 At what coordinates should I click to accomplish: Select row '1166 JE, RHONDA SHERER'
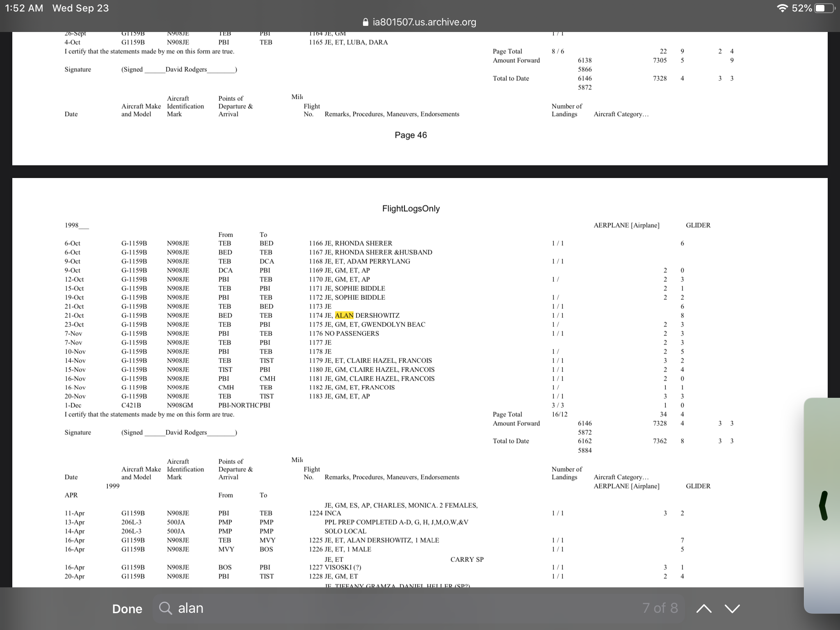[350, 243]
